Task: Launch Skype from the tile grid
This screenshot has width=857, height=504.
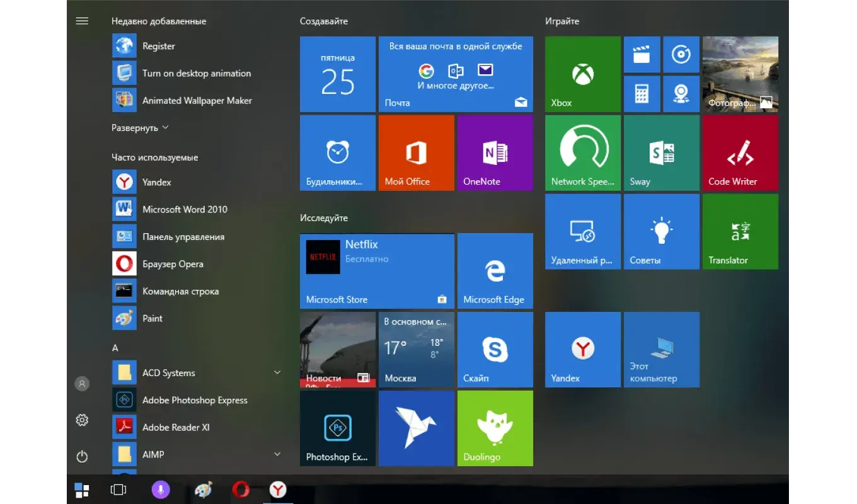Action: (495, 350)
